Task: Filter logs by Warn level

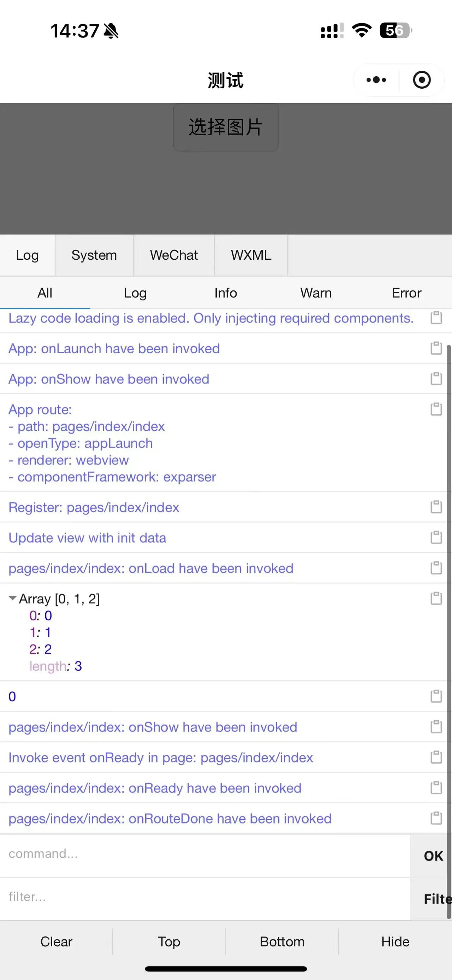Action: 316,293
